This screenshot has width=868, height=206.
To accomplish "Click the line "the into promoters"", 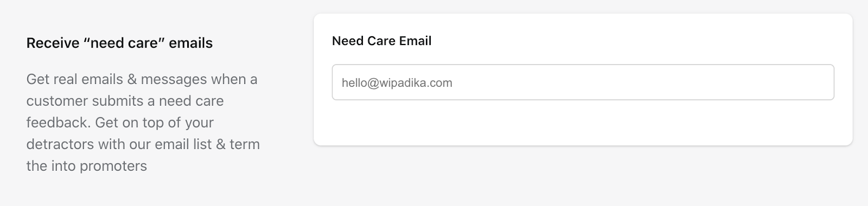I will click(86, 166).
